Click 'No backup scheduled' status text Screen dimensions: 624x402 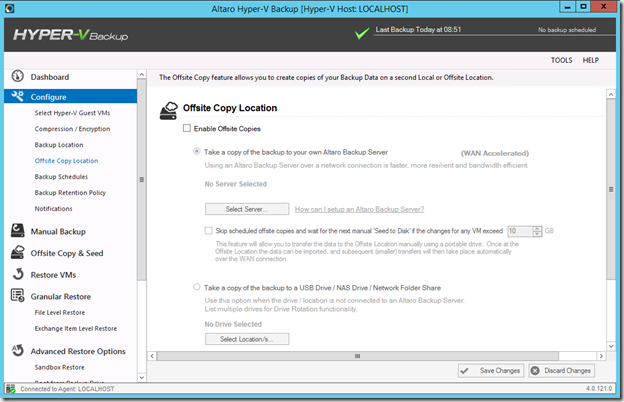(567, 30)
